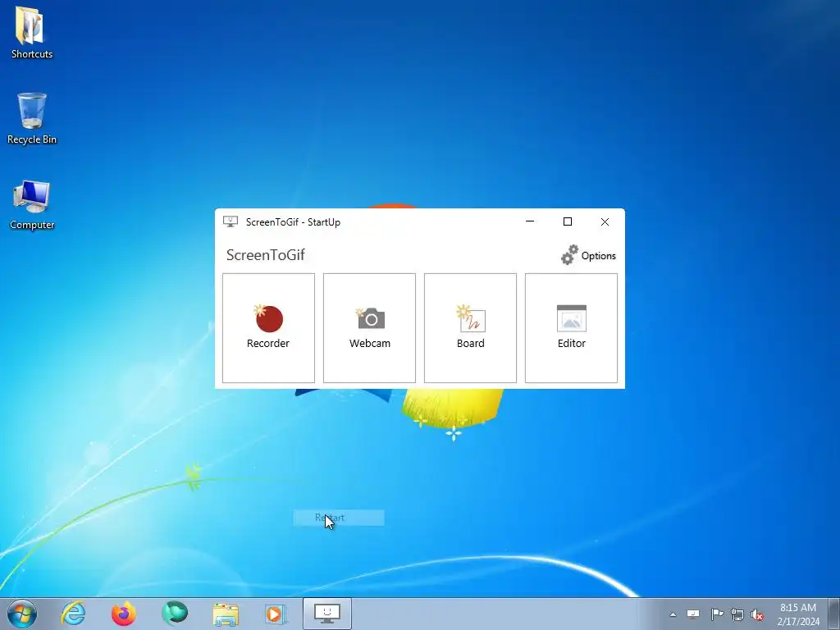Open the teal globe browser taskbar icon
The width and height of the screenshot is (840, 630).
[x=175, y=614]
